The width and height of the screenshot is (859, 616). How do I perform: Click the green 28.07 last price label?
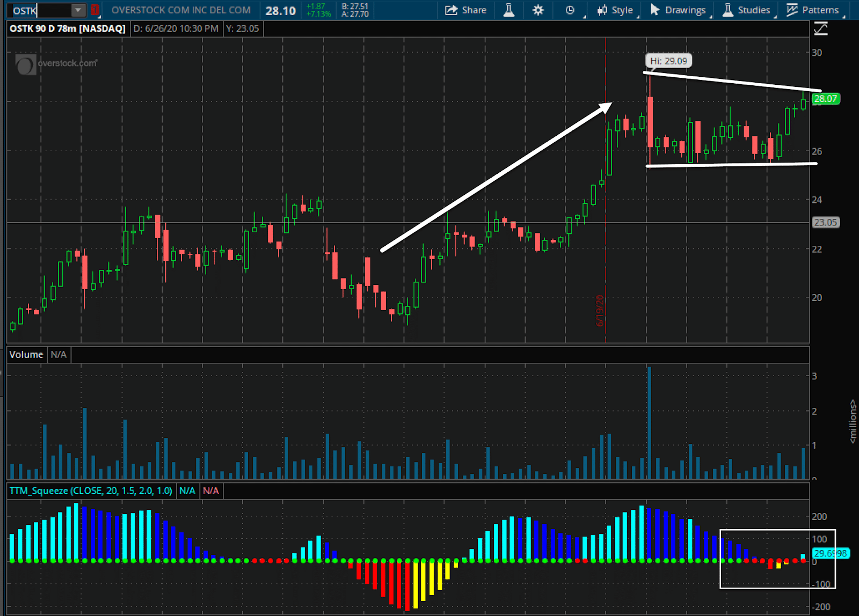pyautogui.click(x=826, y=99)
